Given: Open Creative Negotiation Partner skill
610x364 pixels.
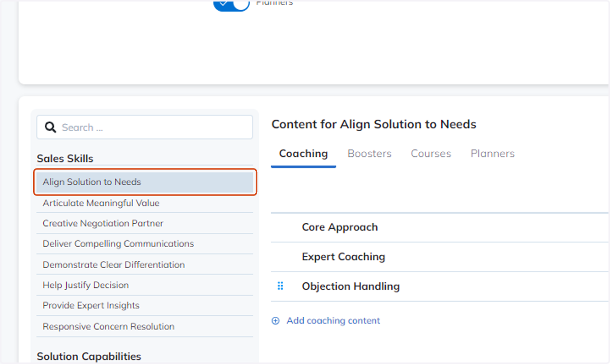Looking at the screenshot, I should [145, 223].
